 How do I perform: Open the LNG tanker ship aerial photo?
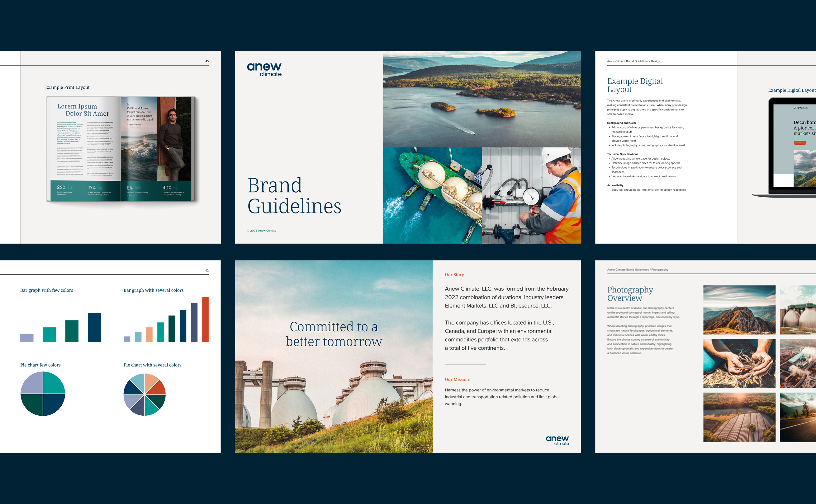point(432,195)
